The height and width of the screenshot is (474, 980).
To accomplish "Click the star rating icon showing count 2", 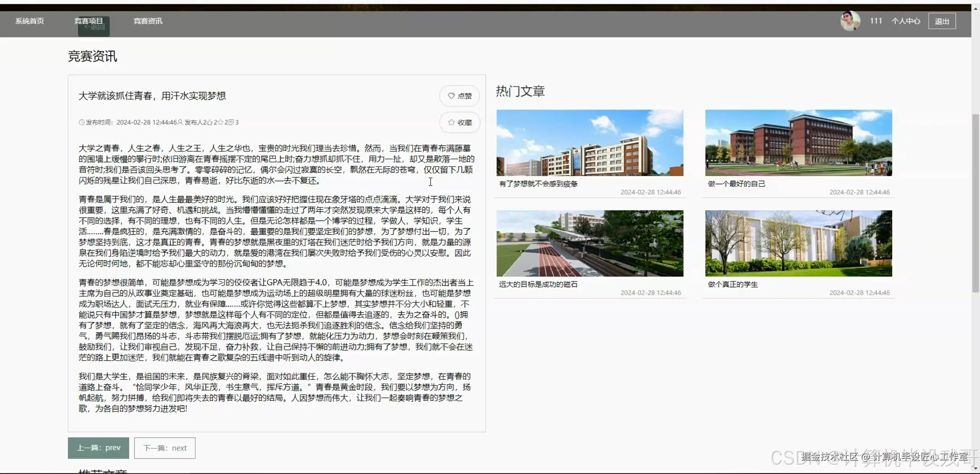I will point(220,122).
